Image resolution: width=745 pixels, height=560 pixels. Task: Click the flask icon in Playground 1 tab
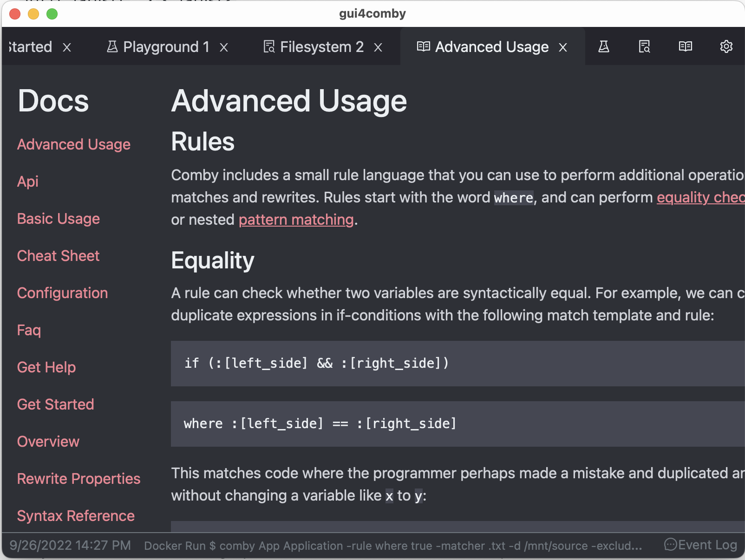[x=112, y=46]
